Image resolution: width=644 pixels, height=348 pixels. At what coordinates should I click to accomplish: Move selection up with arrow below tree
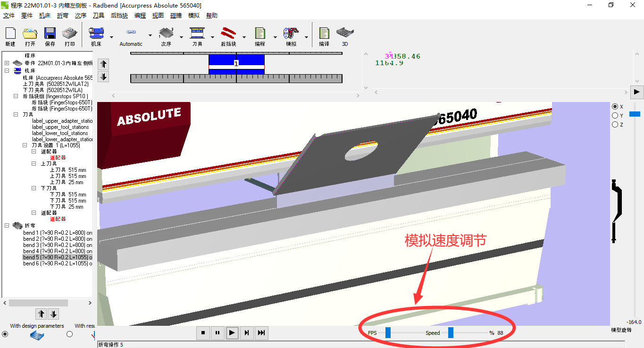[41, 314]
